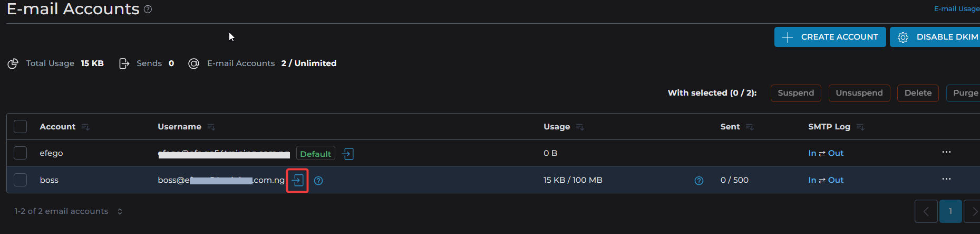Click the login icon beside the Default badge
This screenshot has width=980, height=234.
pos(347,154)
